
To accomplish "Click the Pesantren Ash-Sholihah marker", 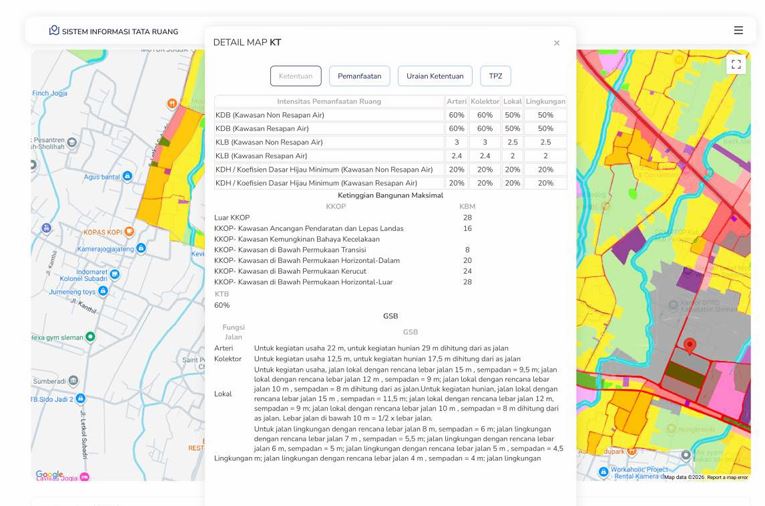I will 72,142.
